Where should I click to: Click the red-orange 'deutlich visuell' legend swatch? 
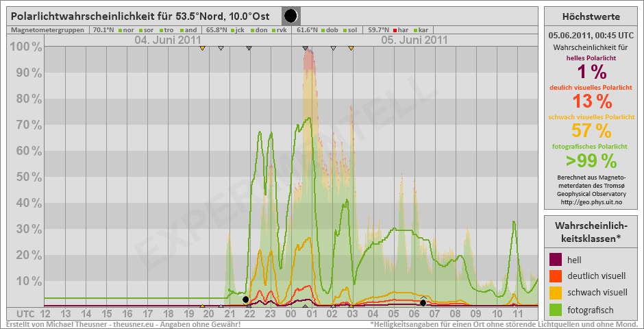point(556,276)
